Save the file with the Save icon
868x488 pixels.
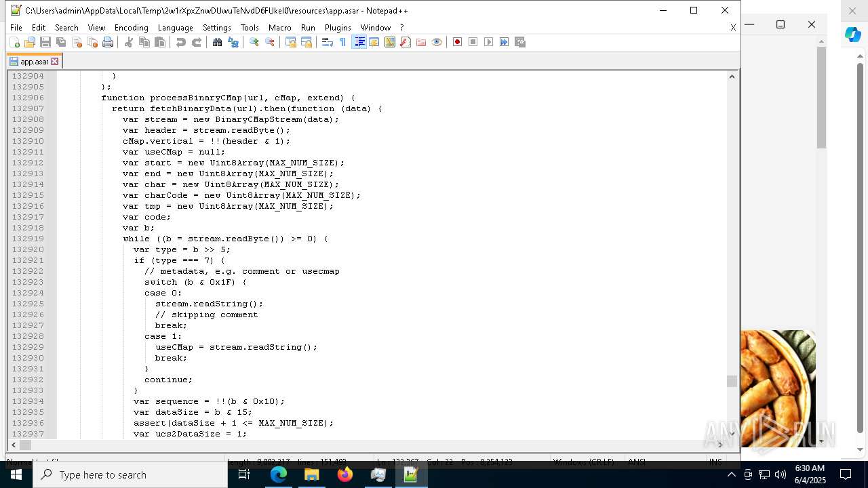[45, 42]
